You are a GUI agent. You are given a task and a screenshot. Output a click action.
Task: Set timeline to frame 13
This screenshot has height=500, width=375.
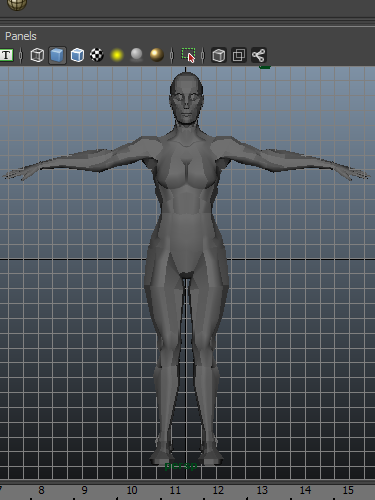[262, 490]
